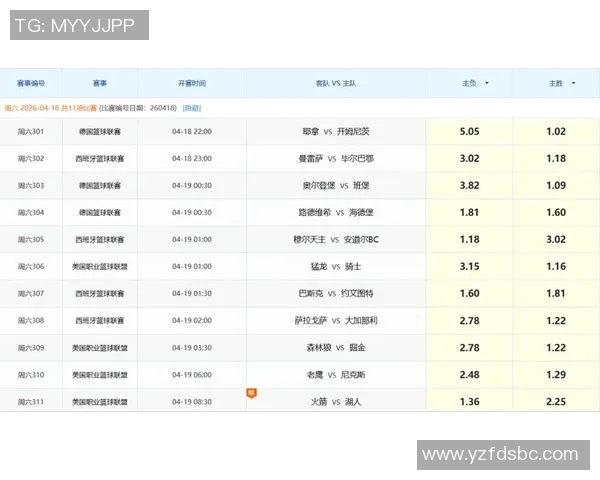Select 1.22 odds for 萨拉戈萨 vs 大加那利
Image resolution: width=600 pixels, height=480 pixels.
click(556, 321)
